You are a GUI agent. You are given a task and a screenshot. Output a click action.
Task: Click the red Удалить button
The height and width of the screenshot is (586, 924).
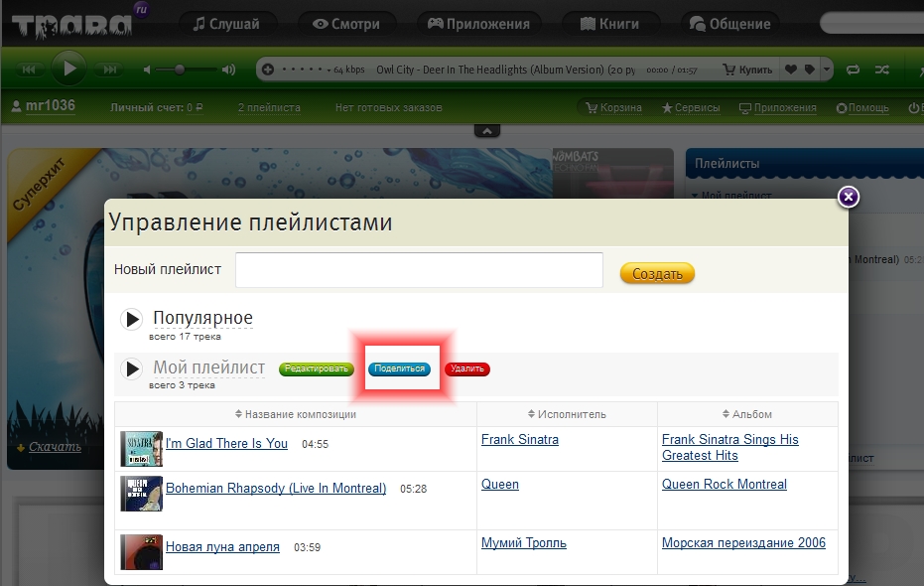point(466,368)
